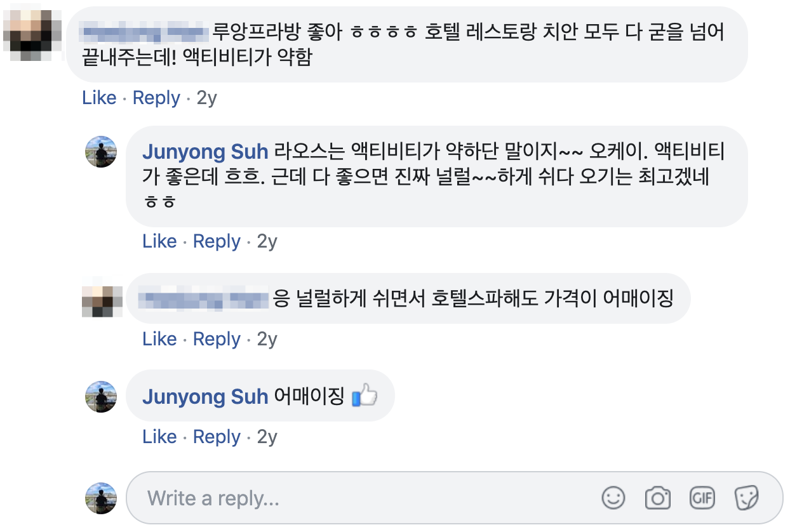The width and height of the screenshot is (790, 532).
Task: Click your own avatar next to the reply box
Action: pos(102,498)
